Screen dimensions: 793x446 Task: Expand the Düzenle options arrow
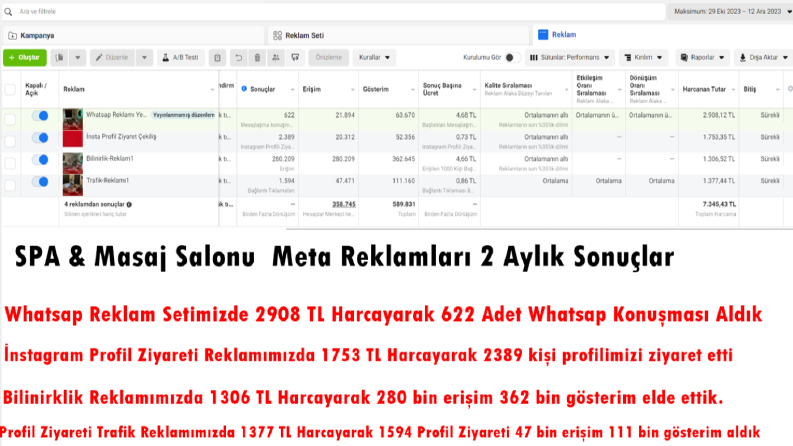point(144,58)
